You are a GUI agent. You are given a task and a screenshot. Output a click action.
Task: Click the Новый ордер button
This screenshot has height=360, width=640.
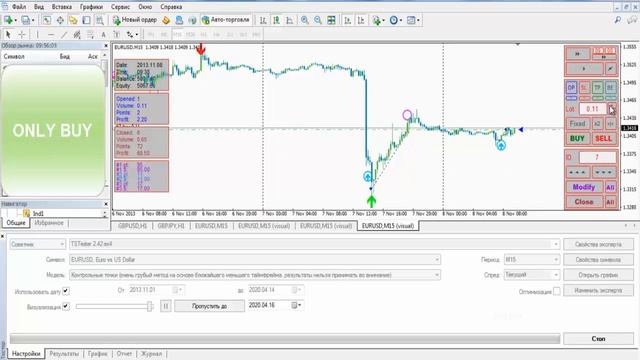pyautogui.click(x=135, y=20)
